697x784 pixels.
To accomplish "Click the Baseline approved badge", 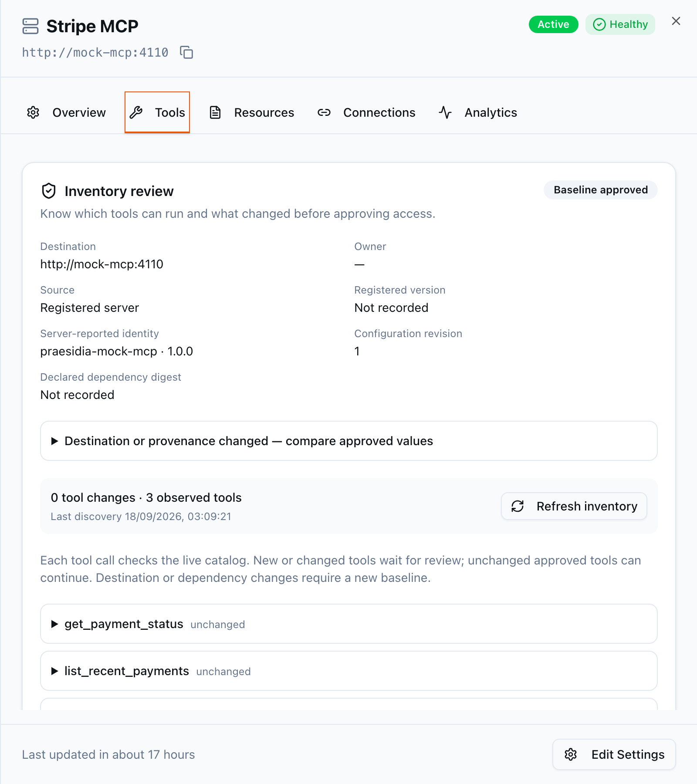I will tap(601, 190).
